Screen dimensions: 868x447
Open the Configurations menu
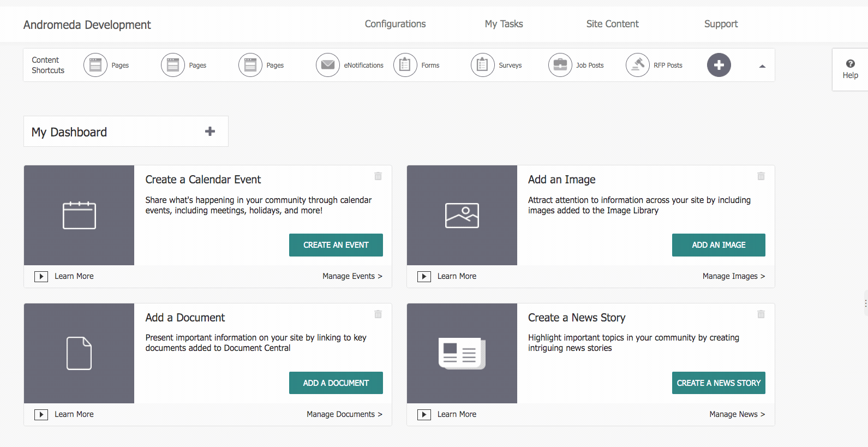[x=395, y=24]
